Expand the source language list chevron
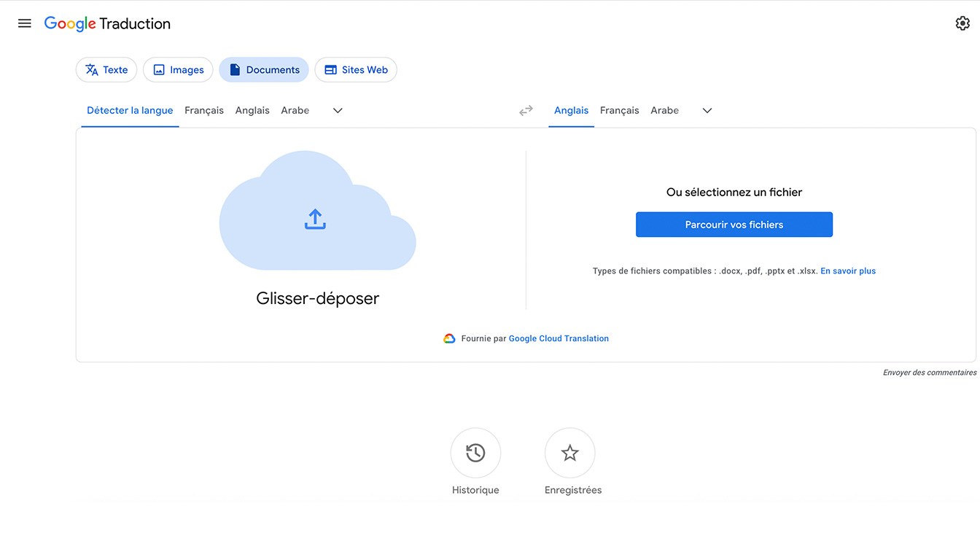The image size is (980, 560). pyautogui.click(x=338, y=111)
